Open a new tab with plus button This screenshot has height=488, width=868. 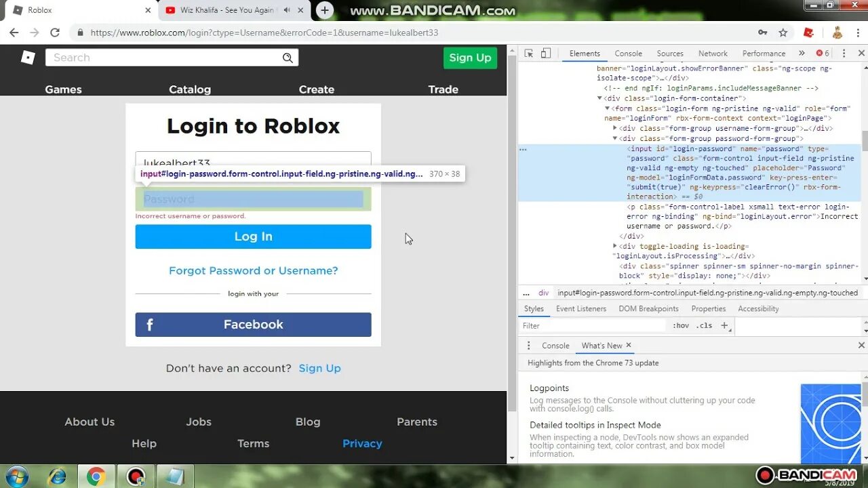click(325, 10)
